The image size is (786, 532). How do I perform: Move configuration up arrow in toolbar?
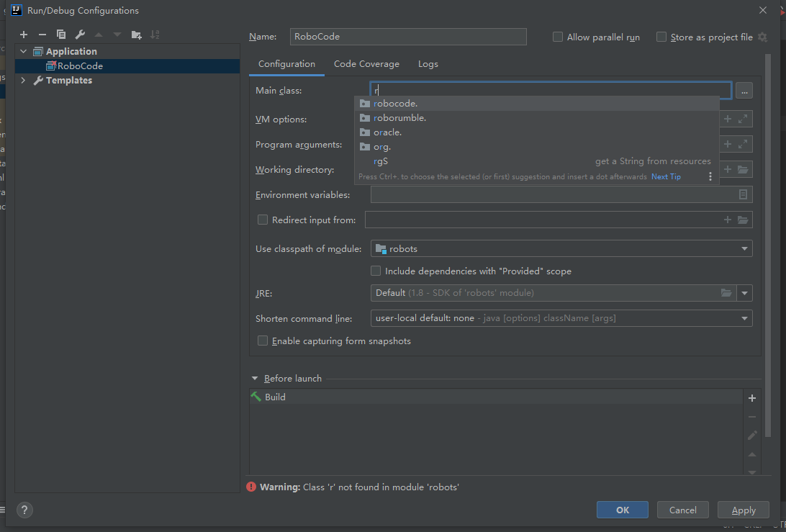point(99,35)
